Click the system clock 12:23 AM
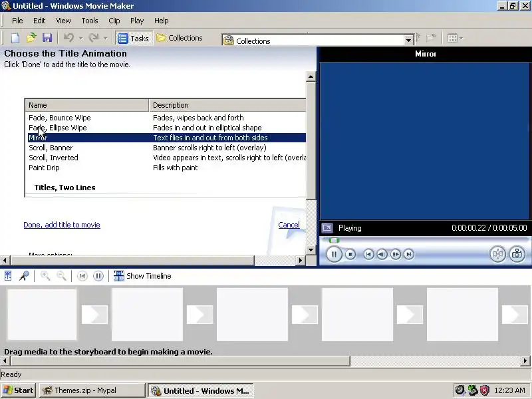 (x=510, y=390)
